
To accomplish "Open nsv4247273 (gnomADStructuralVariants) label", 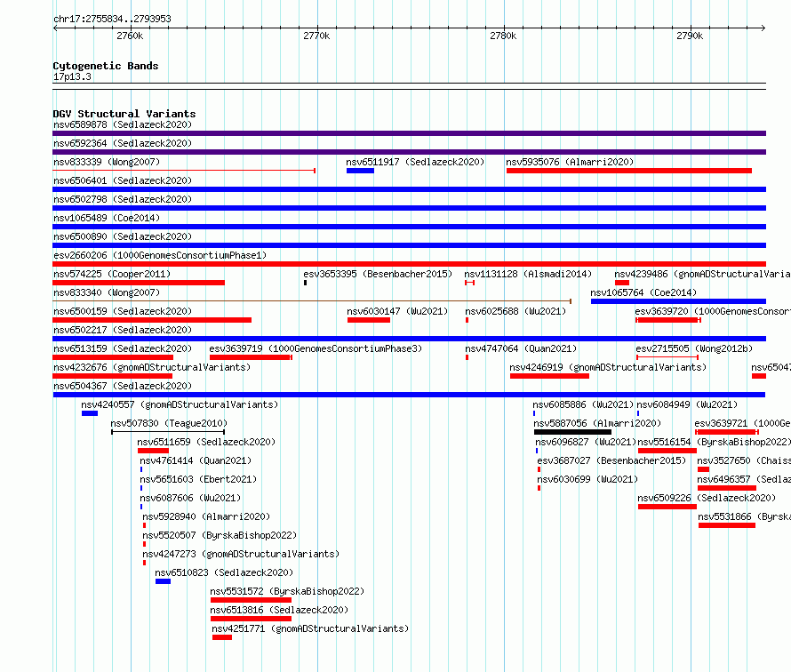I will (241, 554).
